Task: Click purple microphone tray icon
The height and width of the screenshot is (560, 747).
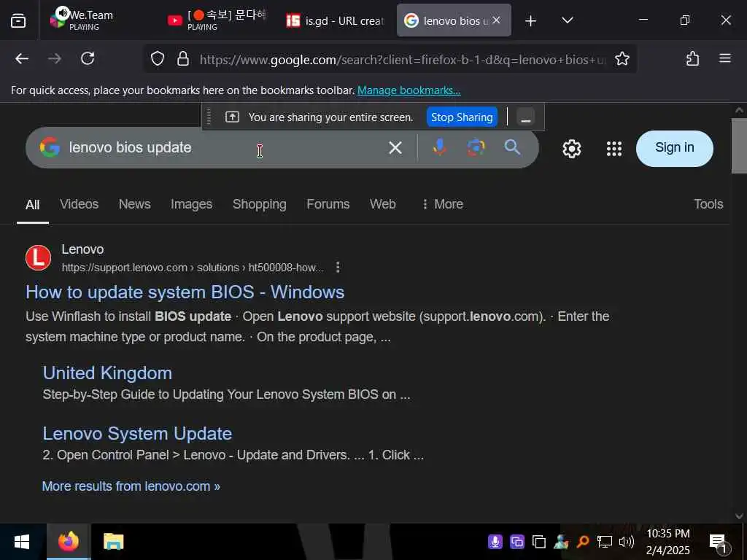Action: tap(495, 542)
